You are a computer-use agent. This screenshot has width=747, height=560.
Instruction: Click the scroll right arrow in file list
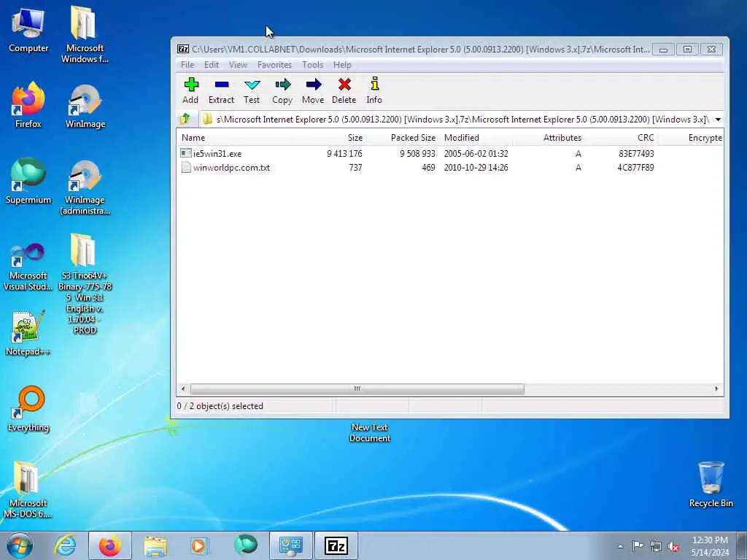tap(716, 389)
